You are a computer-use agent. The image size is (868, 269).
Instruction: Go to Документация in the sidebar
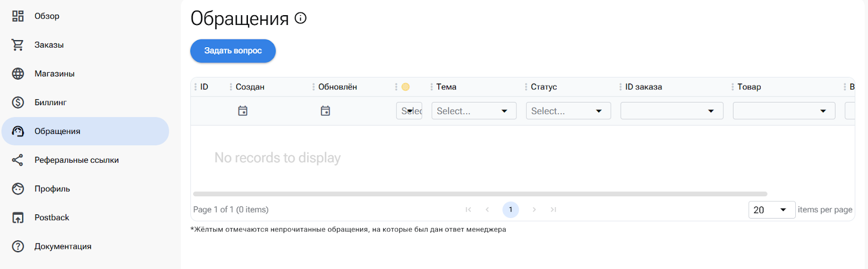62,246
